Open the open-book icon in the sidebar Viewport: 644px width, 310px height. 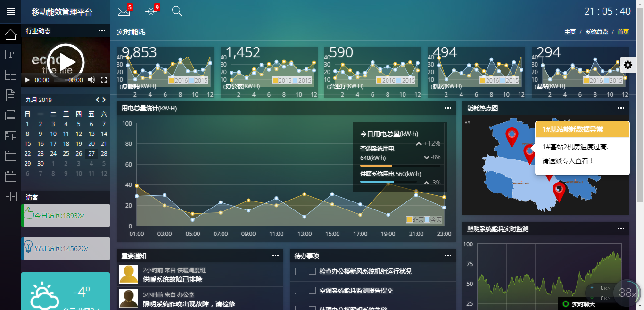click(10, 196)
